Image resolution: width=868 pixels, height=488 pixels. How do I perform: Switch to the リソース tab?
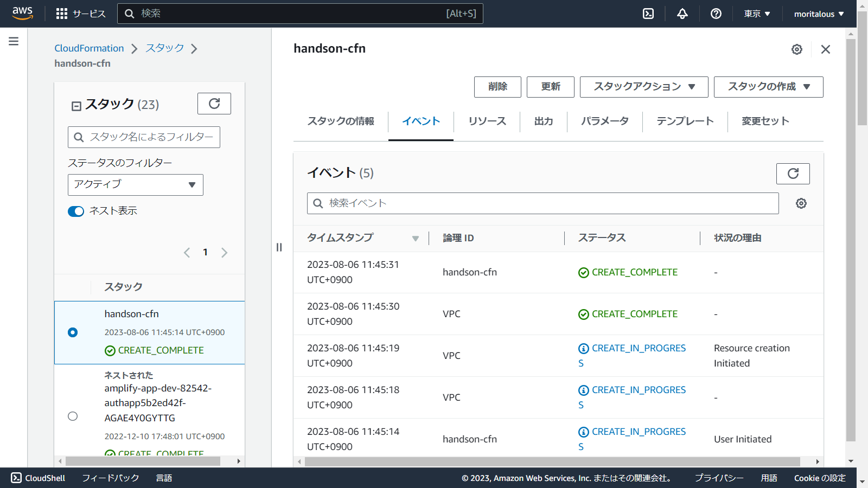(x=487, y=121)
